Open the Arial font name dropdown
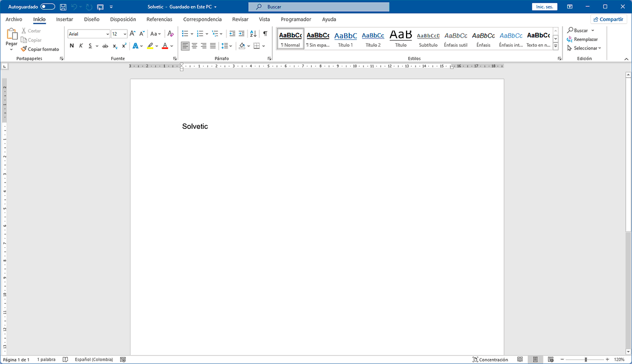Viewport: 632px width, 364px height. [107, 34]
